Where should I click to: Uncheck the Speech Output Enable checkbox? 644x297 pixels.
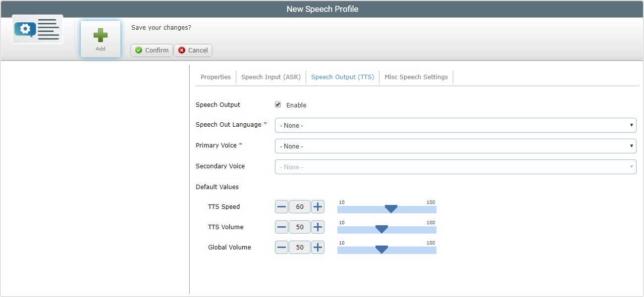pyautogui.click(x=278, y=104)
